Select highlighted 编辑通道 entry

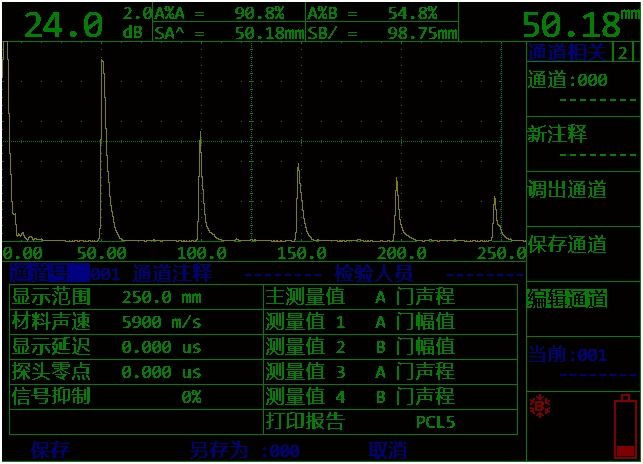point(567,298)
